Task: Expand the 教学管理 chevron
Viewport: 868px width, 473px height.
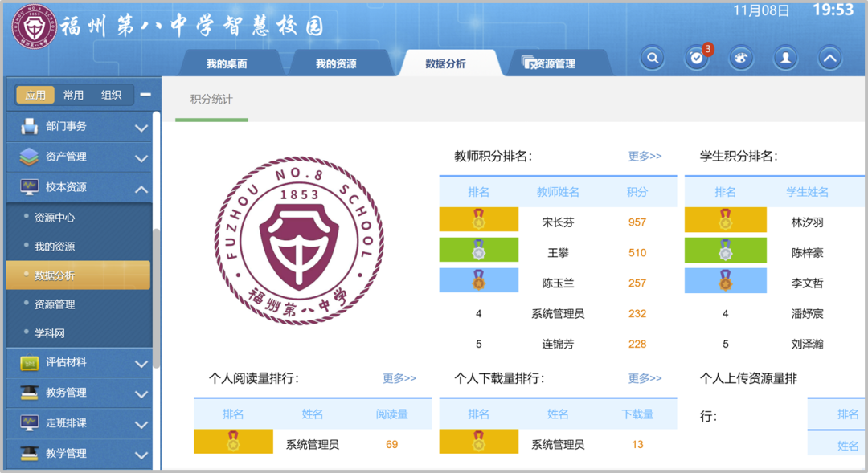Action: pos(141,455)
